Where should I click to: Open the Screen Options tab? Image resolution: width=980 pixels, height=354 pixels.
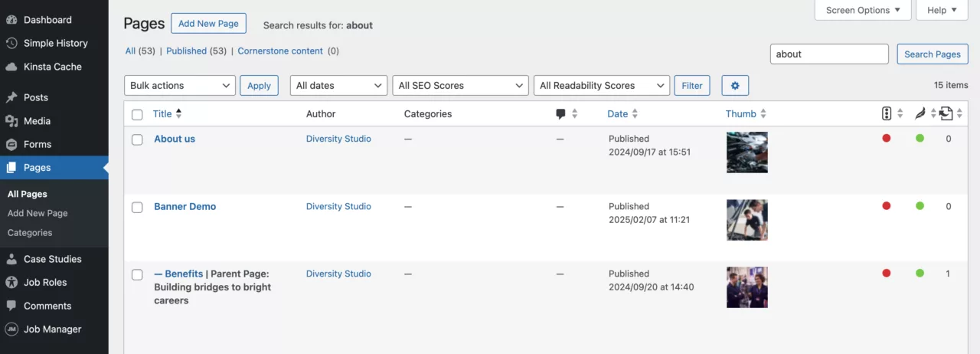(x=863, y=10)
